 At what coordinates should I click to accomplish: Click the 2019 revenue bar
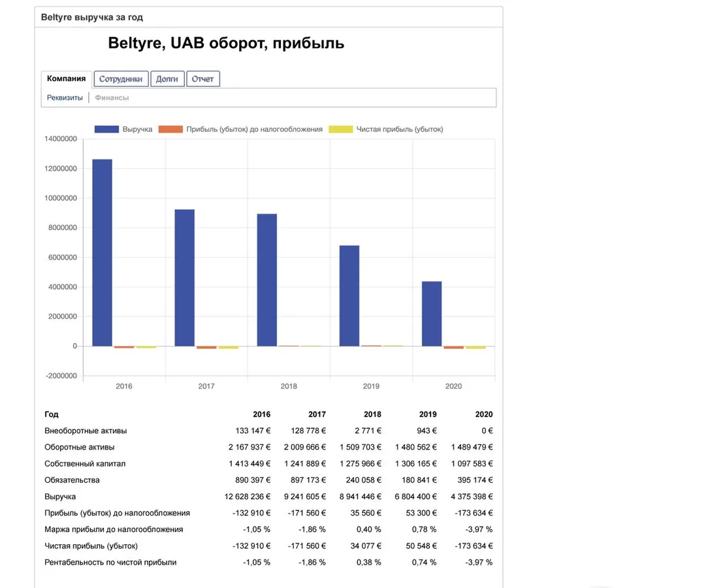click(x=349, y=295)
